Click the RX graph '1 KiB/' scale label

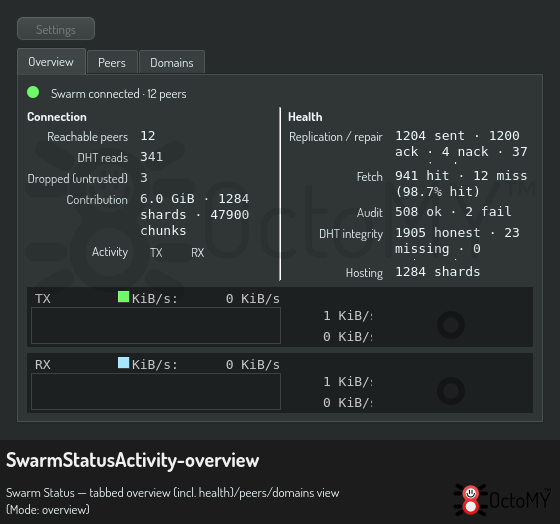(348, 382)
